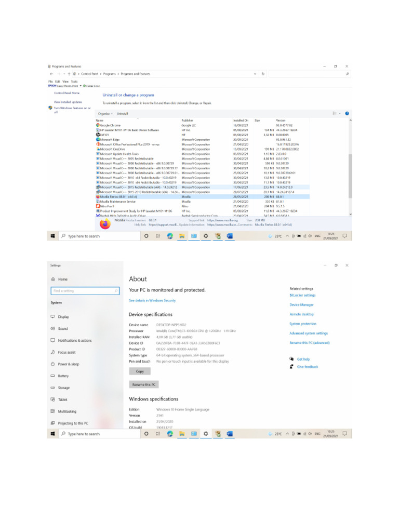This screenshot has height=532, width=399.
Task: Open the View installed updates link
Action: point(68,102)
